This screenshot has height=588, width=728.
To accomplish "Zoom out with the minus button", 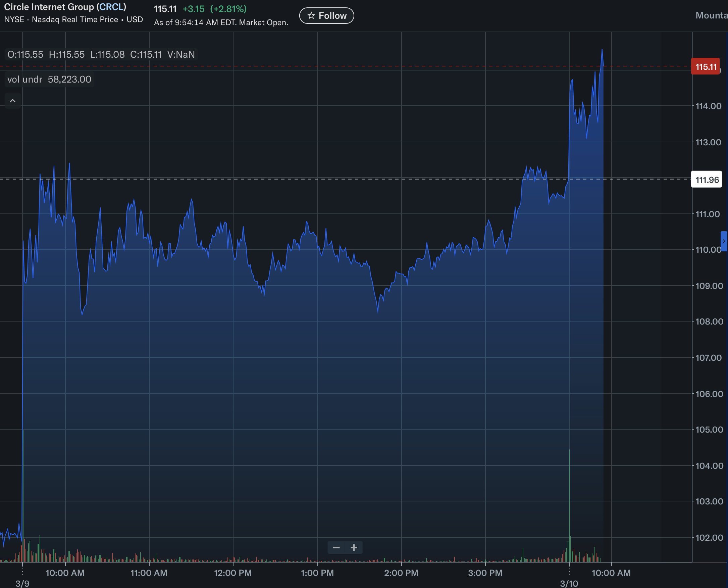I will [336, 547].
